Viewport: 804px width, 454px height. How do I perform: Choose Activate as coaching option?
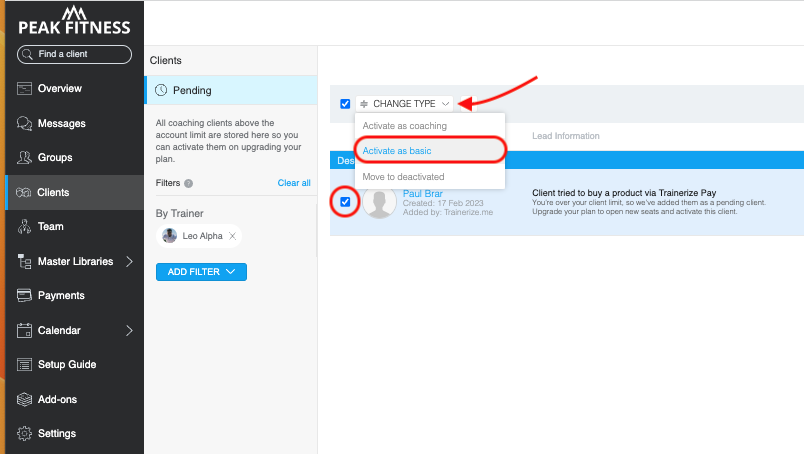point(404,126)
